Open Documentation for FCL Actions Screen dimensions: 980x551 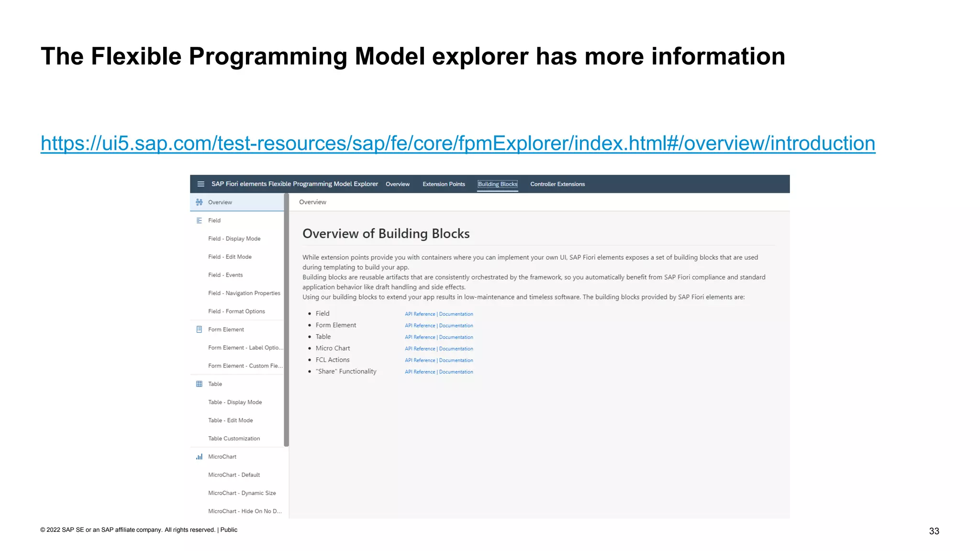[x=456, y=360]
